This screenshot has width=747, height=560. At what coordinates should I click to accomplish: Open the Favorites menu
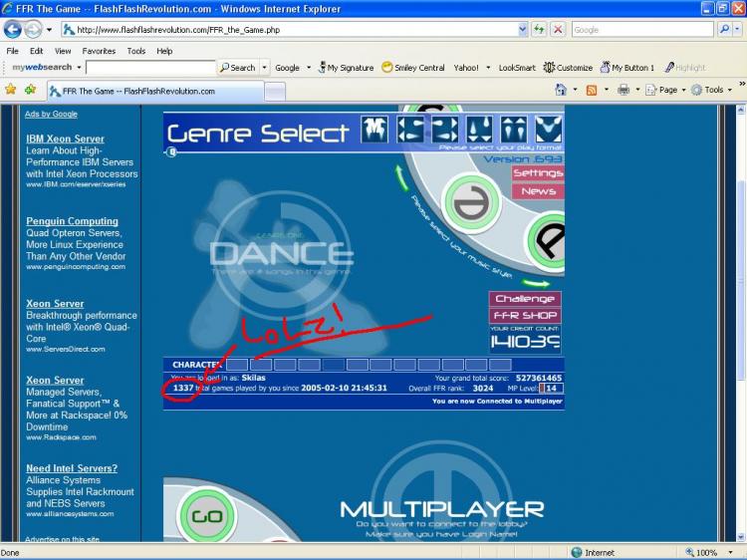[x=99, y=51]
